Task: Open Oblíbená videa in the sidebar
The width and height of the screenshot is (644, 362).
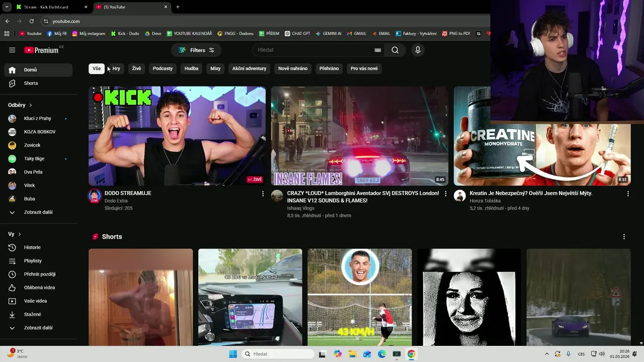Action: coord(38,288)
